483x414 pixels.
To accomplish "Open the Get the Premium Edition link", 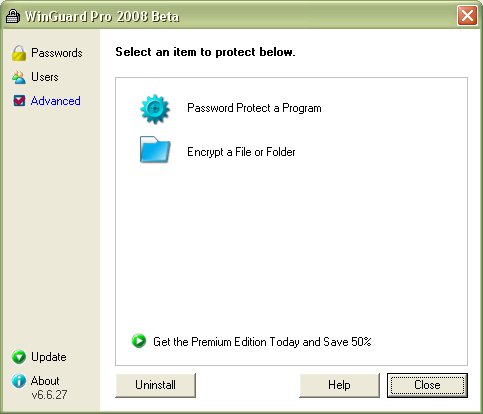I will [x=262, y=342].
